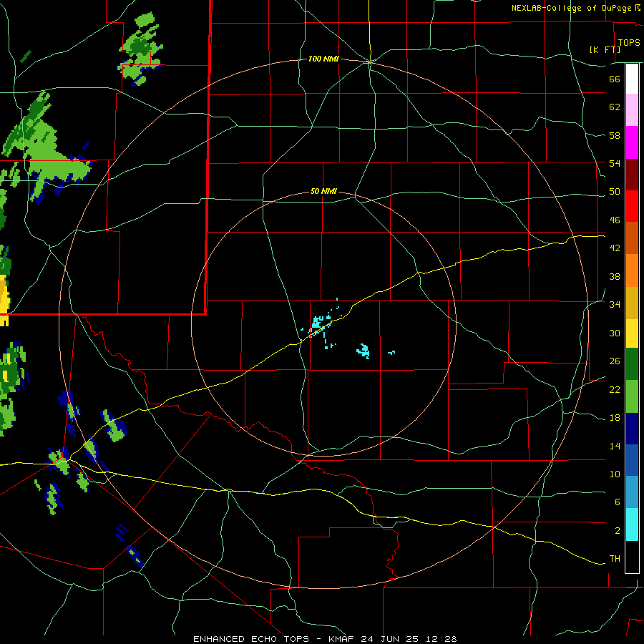This screenshot has height=644, width=644.
Task: Click legend value "42"
Action: (615, 248)
